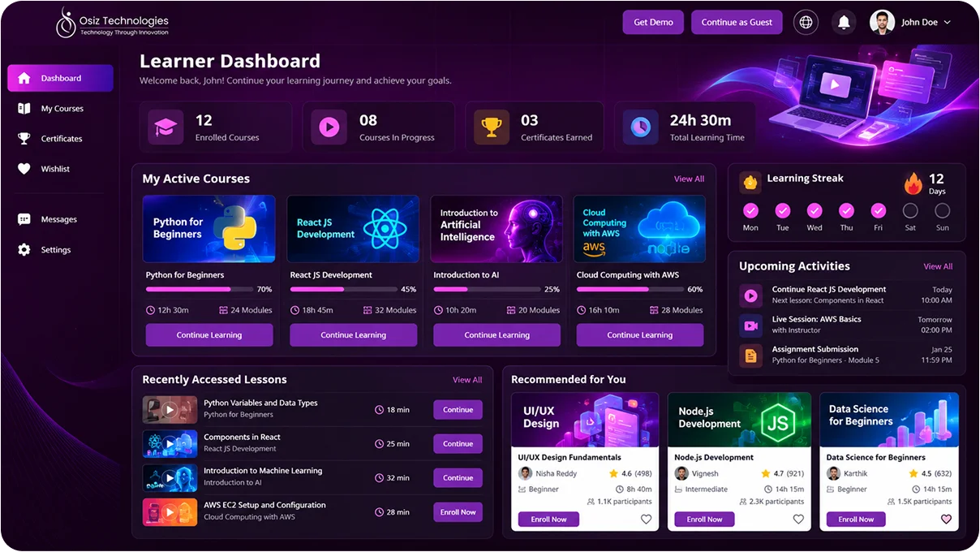Open Dashboard in the sidebar
980x552 pixels.
60,78
